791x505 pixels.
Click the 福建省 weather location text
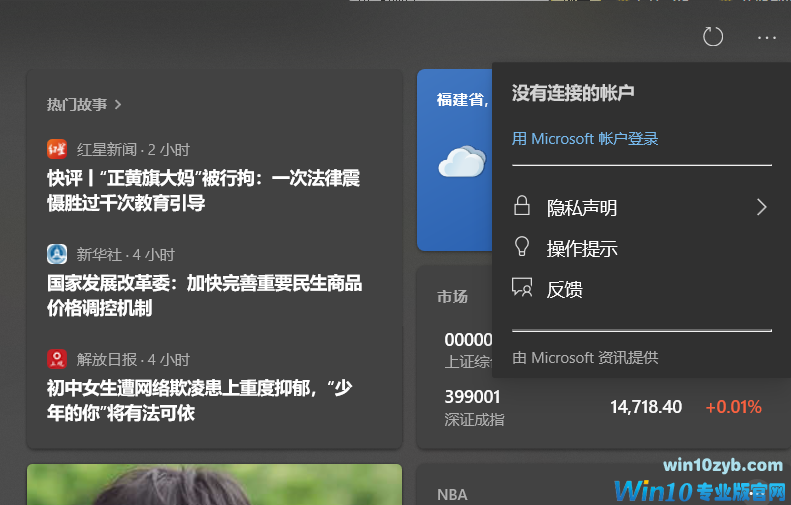pyautogui.click(x=463, y=99)
